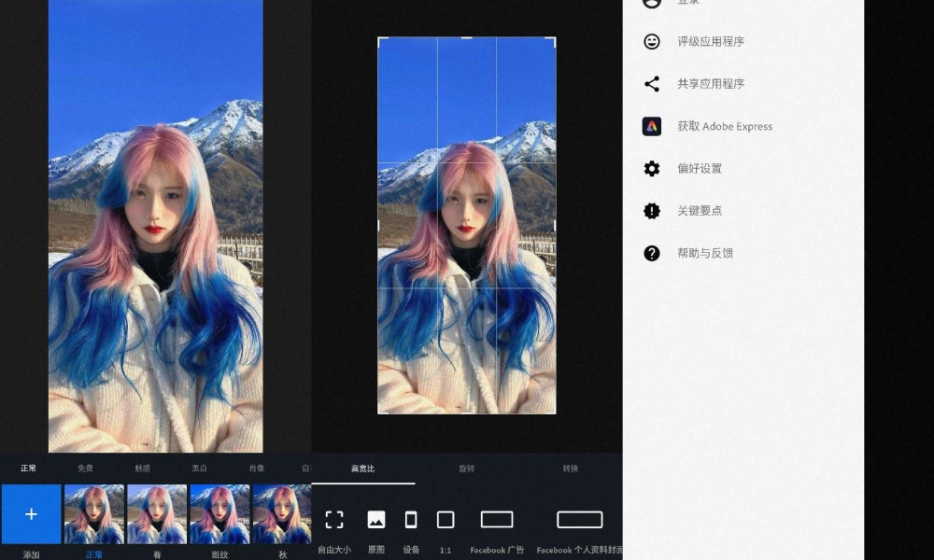The height and width of the screenshot is (560, 934).
Task: Select the 1:1 square crop icon
Action: click(446, 520)
